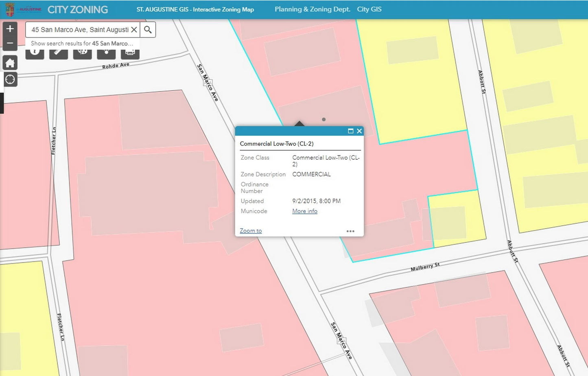Open the print widget
The height and width of the screenshot is (376, 588).
coord(130,53)
